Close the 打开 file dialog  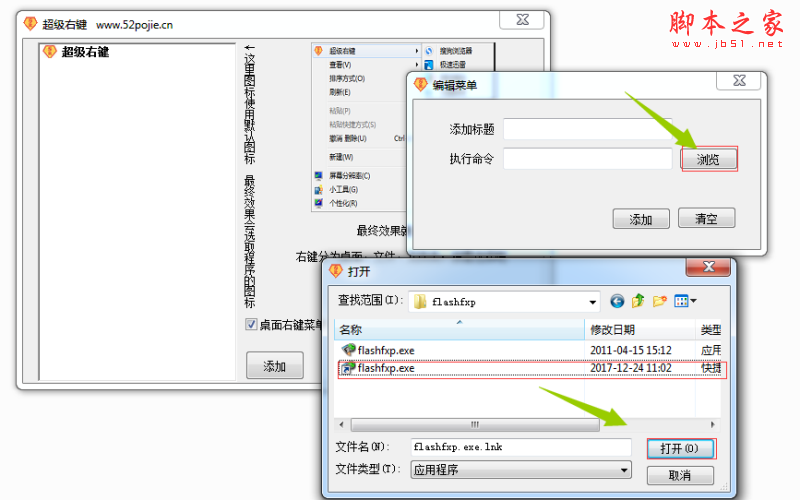pos(709,266)
